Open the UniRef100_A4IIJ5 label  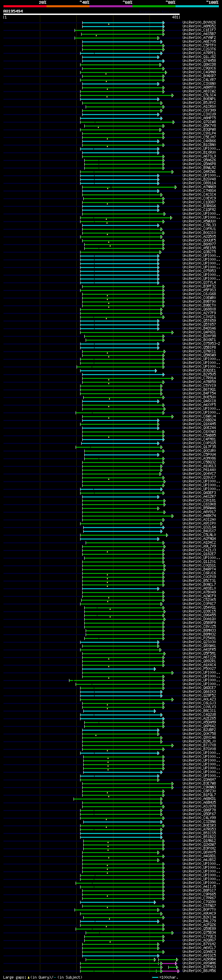pos(199,887)
